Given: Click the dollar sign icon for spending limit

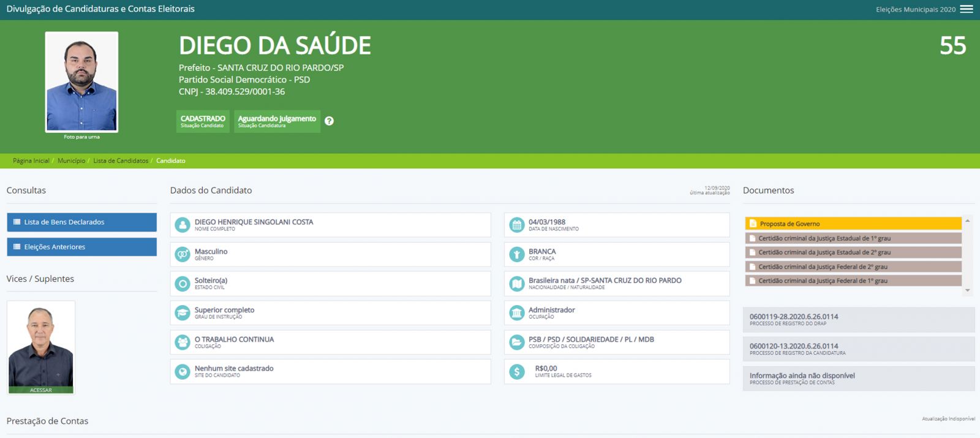Looking at the screenshot, I should tap(517, 371).
